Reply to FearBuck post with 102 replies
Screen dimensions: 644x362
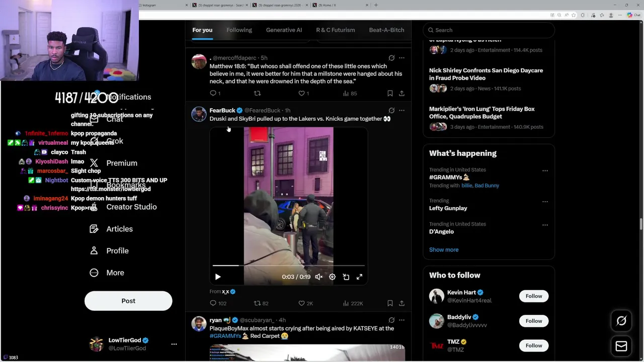click(218, 303)
